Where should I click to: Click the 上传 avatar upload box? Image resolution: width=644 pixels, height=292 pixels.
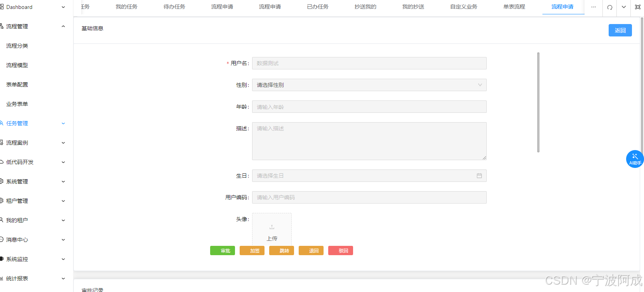272,229
